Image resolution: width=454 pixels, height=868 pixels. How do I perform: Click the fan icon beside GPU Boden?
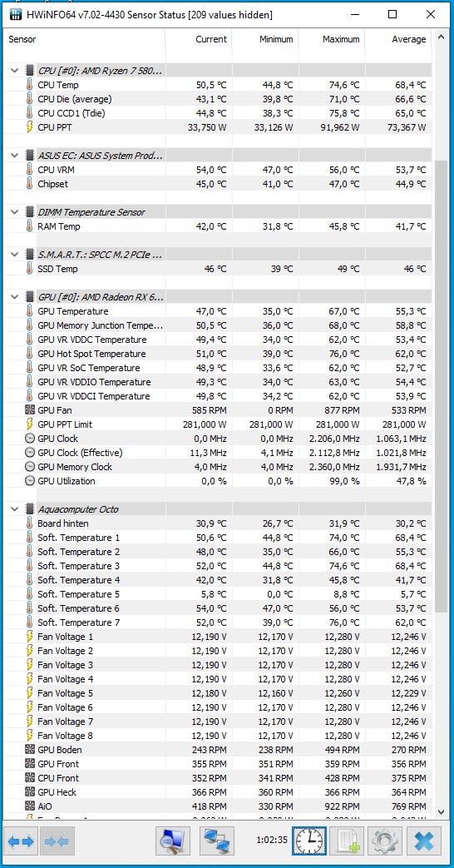(30, 750)
